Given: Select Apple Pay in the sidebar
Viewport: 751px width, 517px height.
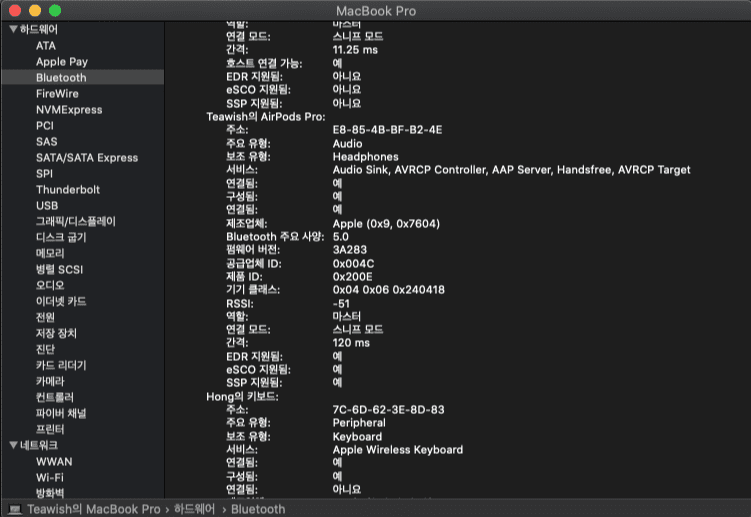Looking at the screenshot, I should [x=62, y=62].
